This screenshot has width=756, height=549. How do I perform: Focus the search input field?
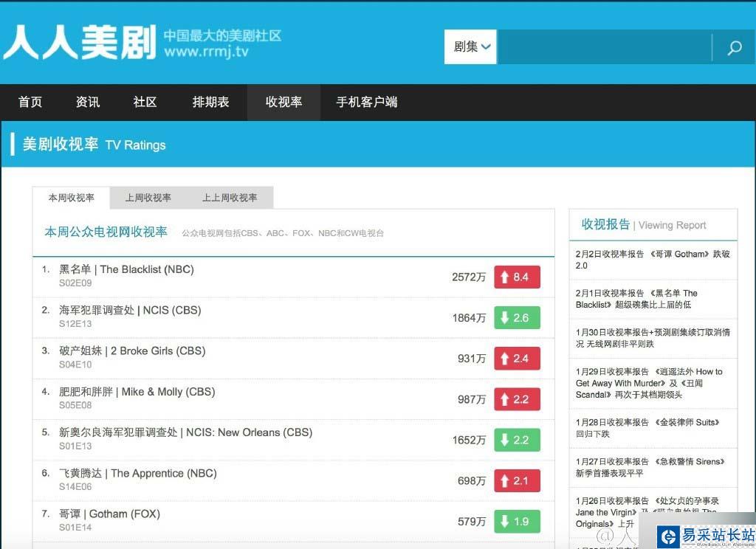[605, 46]
